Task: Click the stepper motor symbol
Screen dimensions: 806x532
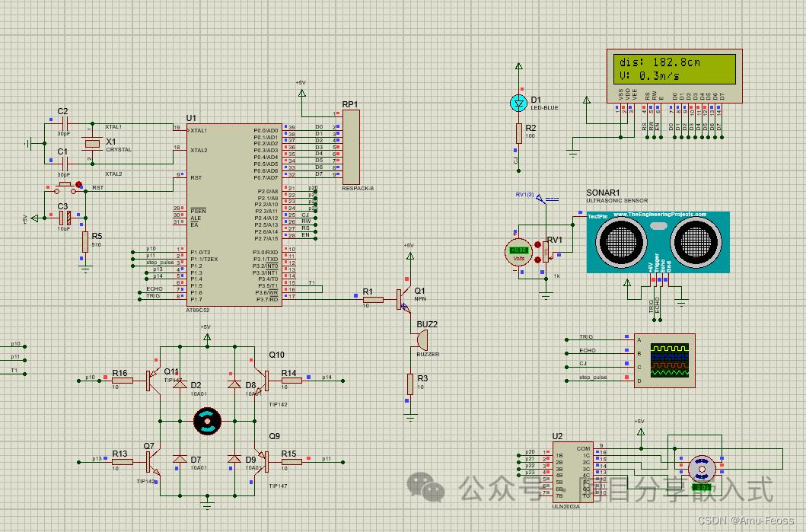Action: (701, 469)
